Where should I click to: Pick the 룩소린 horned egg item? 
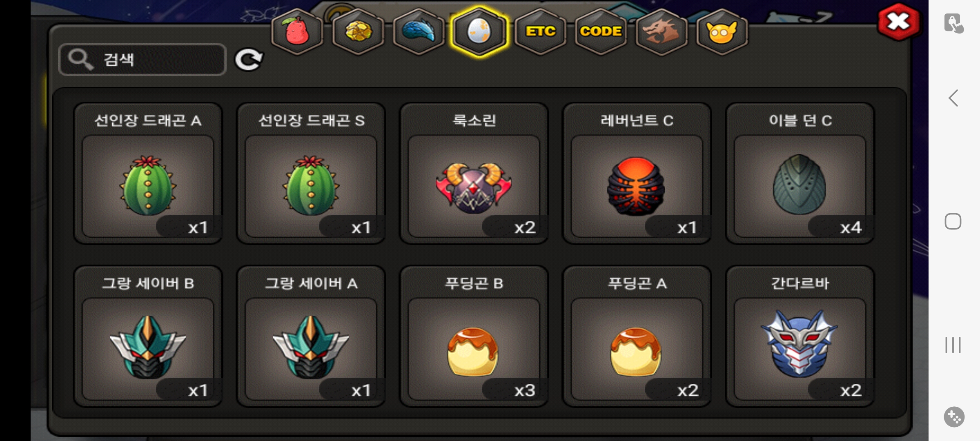point(474,173)
